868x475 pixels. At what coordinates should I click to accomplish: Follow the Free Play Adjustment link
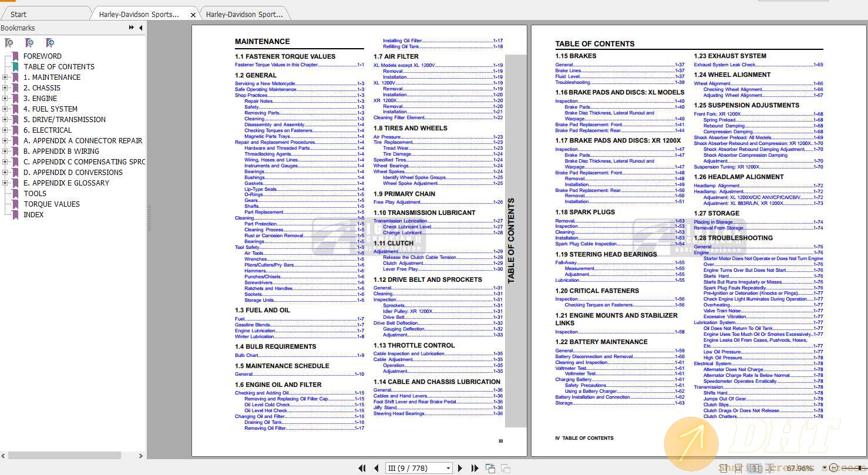tap(438, 202)
